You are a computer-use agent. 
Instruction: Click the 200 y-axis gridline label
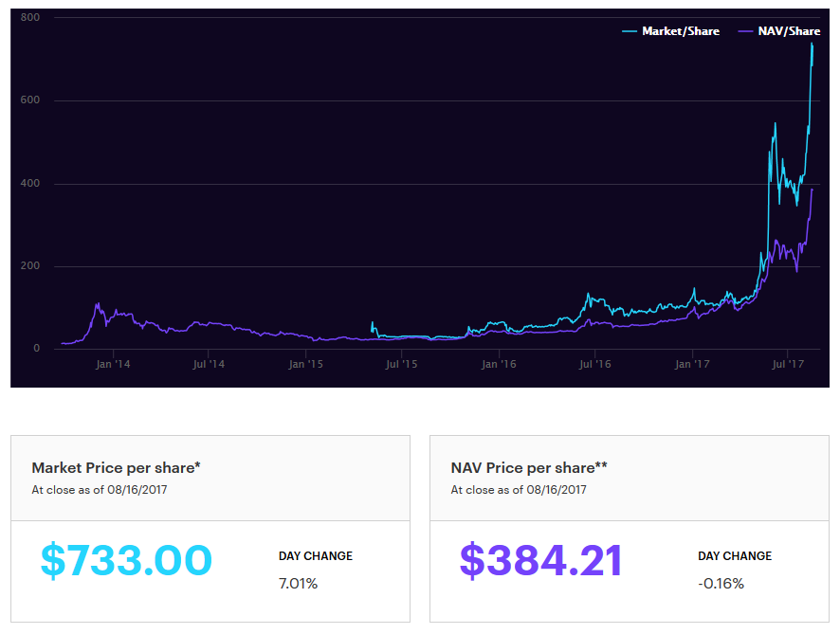tap(30, 266)
